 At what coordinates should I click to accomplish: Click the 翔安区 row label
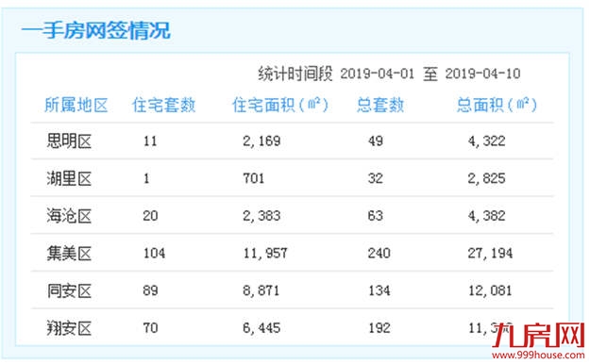pyautogui.click(x=69, y=329)
